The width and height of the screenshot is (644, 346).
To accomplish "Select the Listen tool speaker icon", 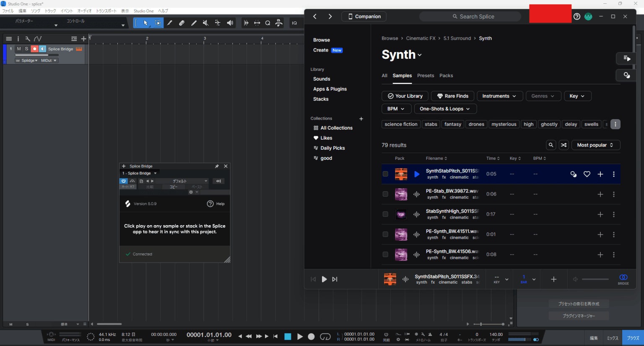I will (x=230, y=23).
